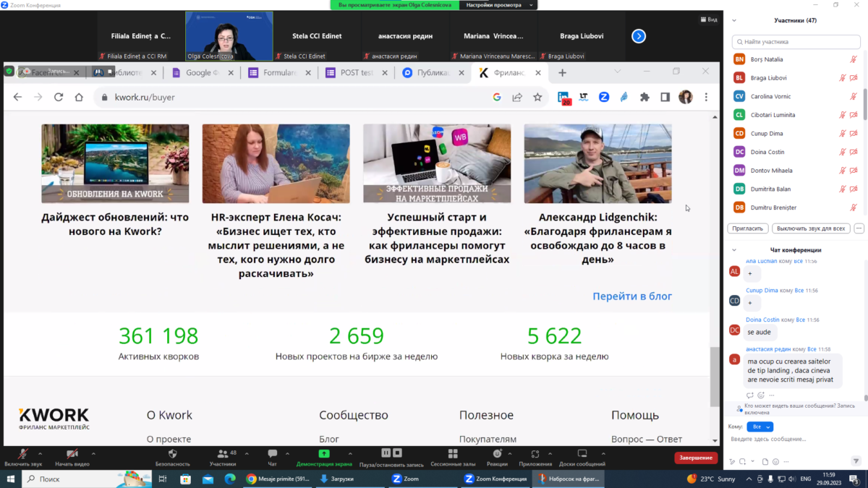
Task: Open new browser tab plus button
Action: click(x=562, y=72)
